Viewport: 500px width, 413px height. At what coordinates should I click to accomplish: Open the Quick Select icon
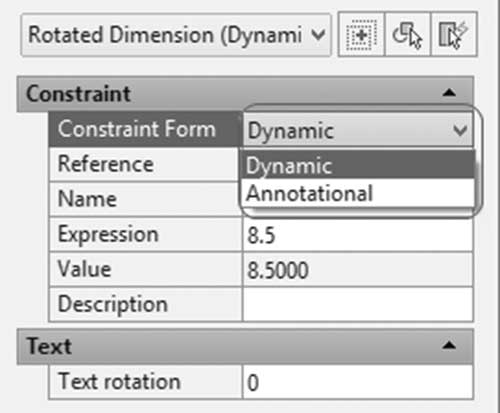pyautogui.click(x=454, y=34)
